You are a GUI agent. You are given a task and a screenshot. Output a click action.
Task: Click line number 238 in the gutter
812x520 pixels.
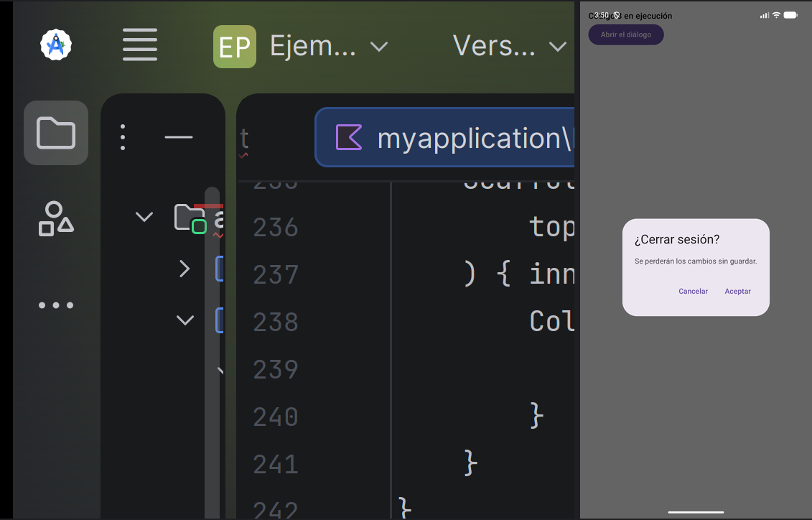point(276,322)
